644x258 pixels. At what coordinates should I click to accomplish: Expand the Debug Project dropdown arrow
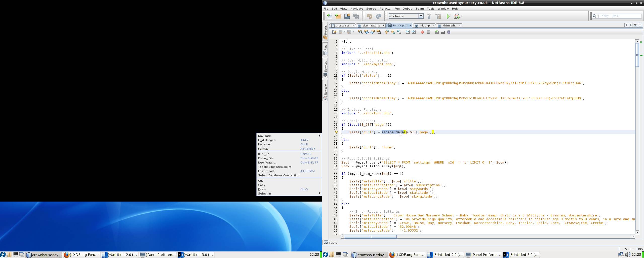462,16
